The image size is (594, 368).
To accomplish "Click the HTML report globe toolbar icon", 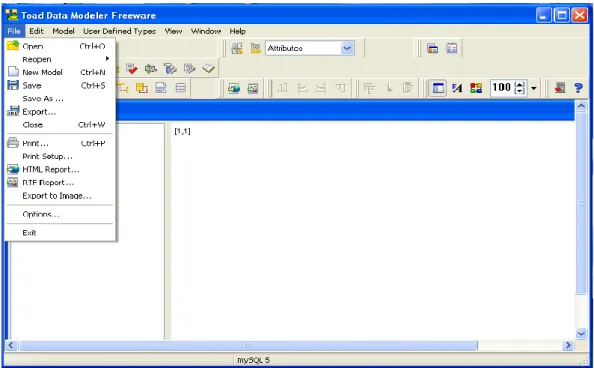I will pyautogui.click(x=234, y=88).
